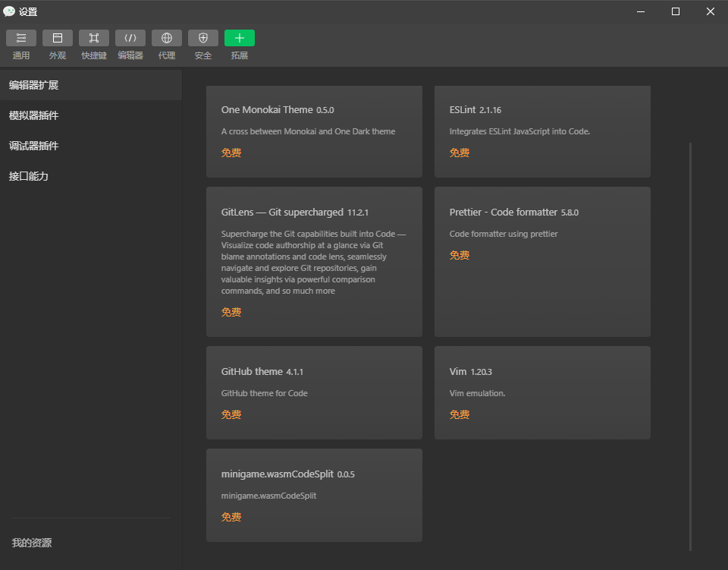The width and height of the screenshot is (728, 570).
Task: Click 免费 under GitLens
Action: (x=231, y=312)
